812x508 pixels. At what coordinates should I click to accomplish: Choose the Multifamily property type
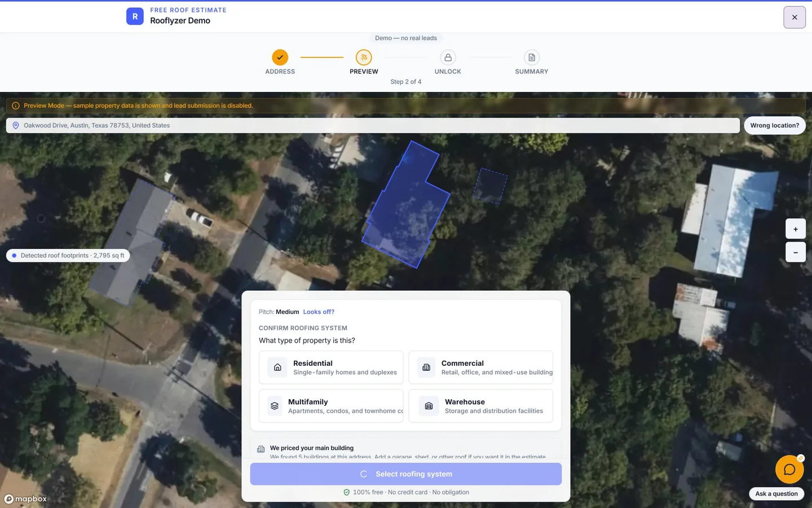[331, 406]
